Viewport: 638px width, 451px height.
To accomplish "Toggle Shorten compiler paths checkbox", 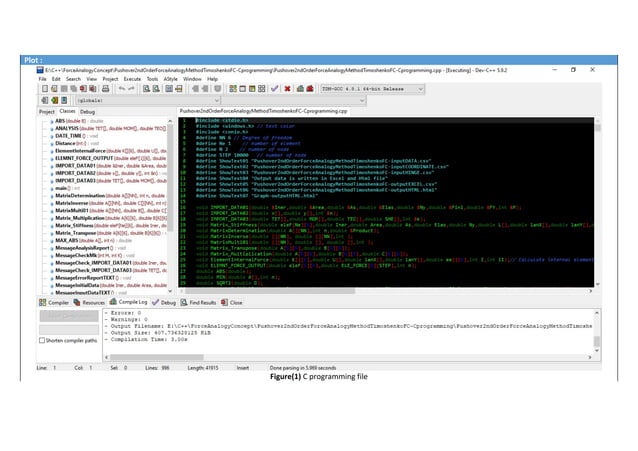I will 44,340.
